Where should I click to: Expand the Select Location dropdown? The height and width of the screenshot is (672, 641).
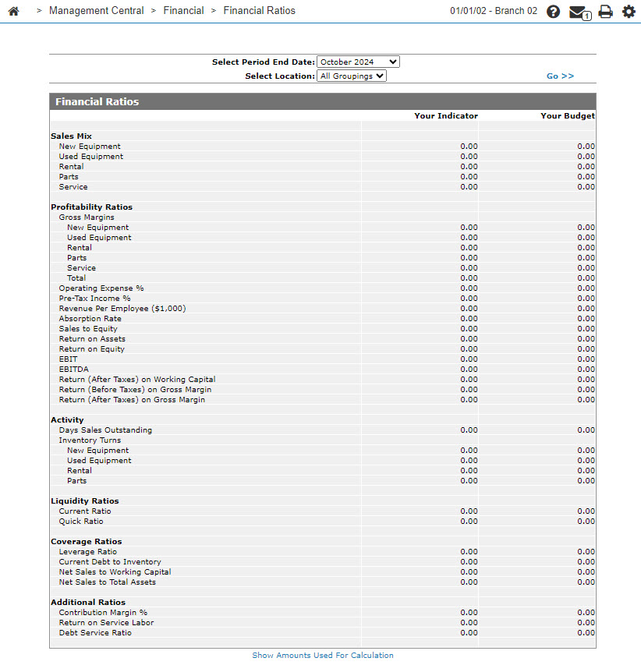coord(352,76)
